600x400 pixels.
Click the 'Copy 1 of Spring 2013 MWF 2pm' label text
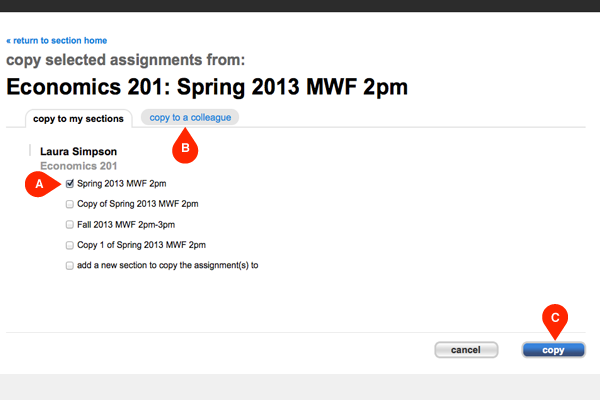[141, 245]
